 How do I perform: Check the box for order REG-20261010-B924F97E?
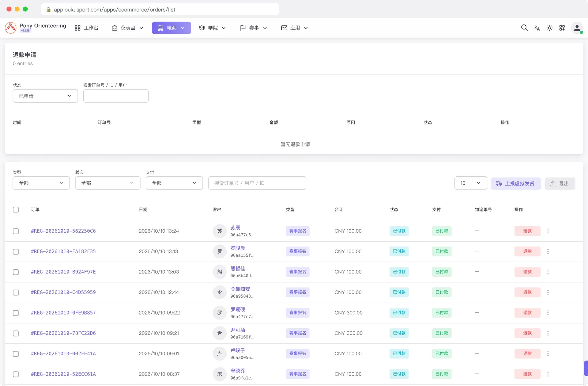tap(16, 272)
